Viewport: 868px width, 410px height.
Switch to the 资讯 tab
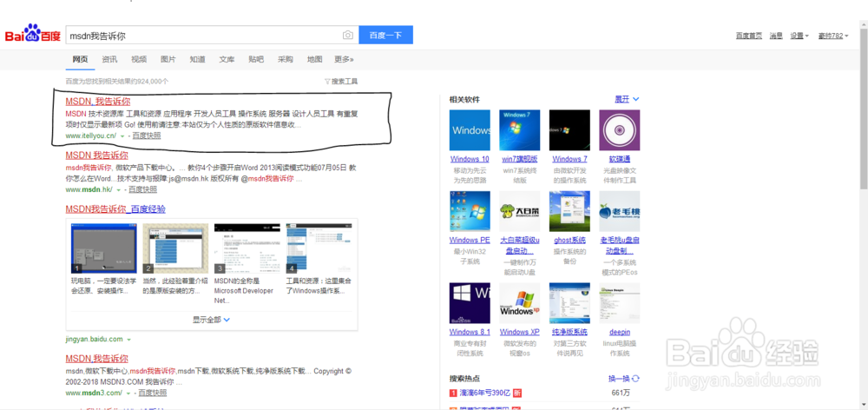pyautogui.click(x=109, y=59)
